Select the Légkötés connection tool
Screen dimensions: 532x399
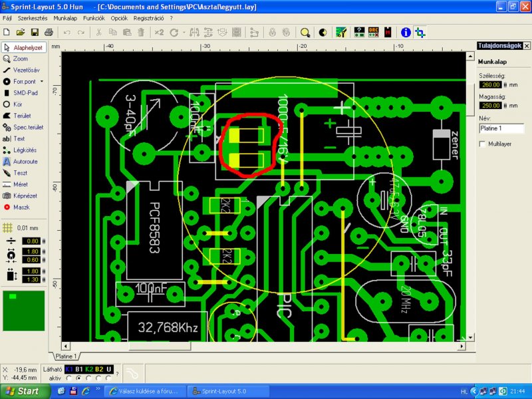coord(20,150)
